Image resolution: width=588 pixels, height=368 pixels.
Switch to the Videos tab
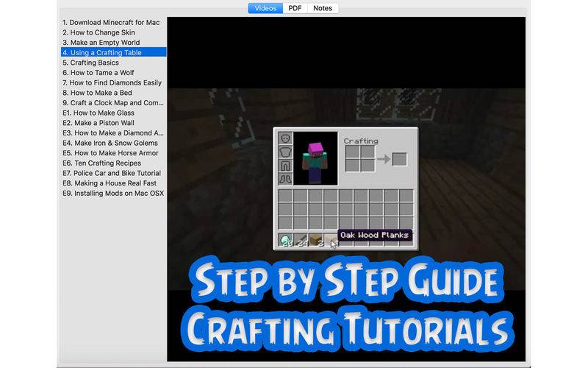pyautogui.click(x=265, y=8)
